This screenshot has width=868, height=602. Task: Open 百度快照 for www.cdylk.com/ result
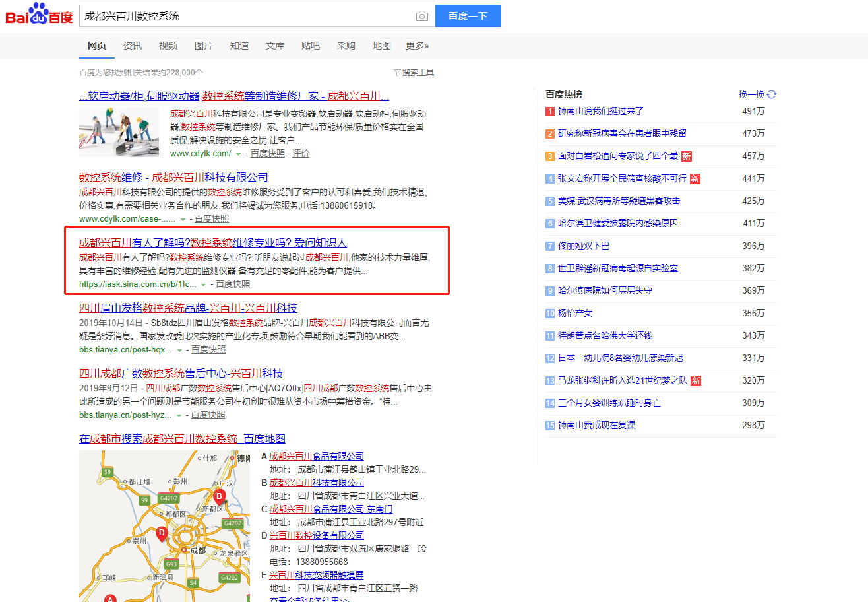268,153
